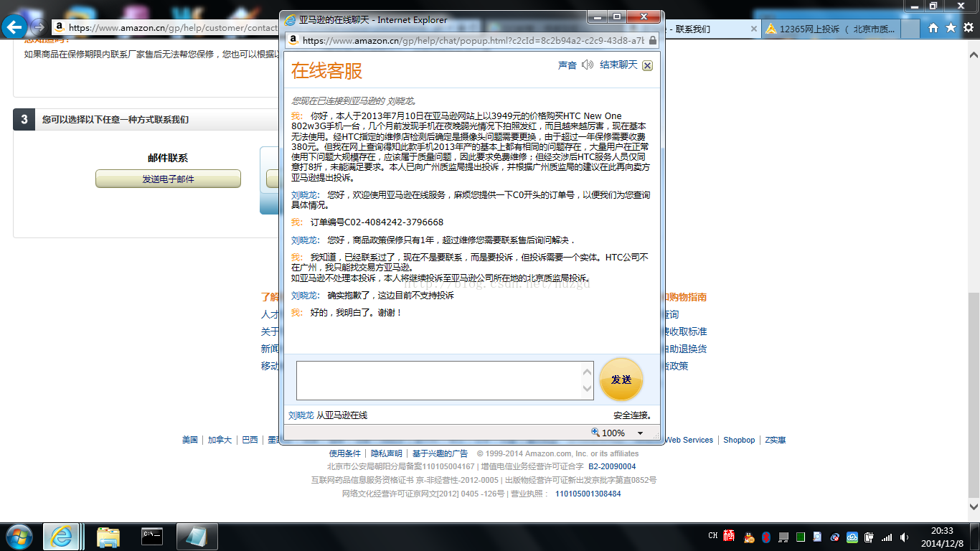Image resolution: width=980 pixels, height=551 pixels.
Task: Click the Amazon favicon in main address bar
Action: 59,28
